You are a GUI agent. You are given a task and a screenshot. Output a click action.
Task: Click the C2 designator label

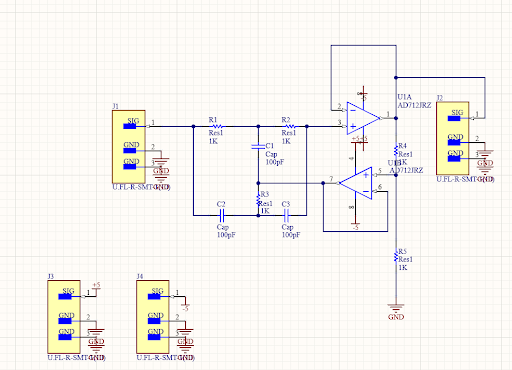(x=221, y=204)
